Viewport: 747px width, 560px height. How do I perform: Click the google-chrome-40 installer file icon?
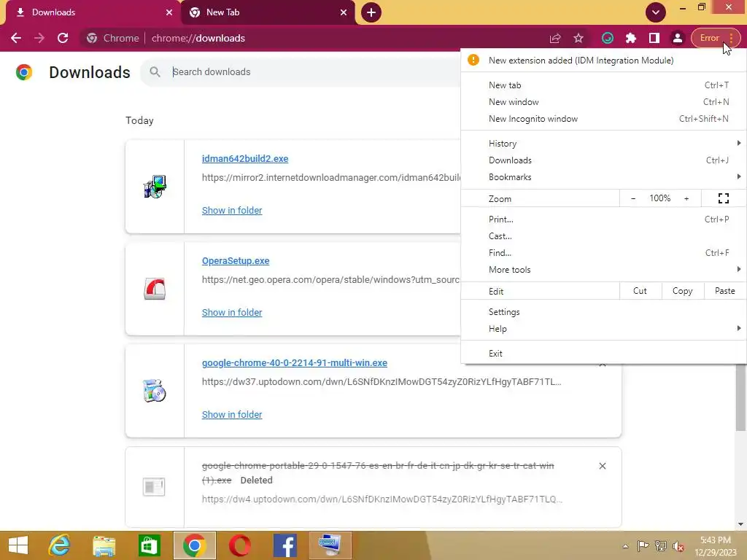(155, 391)
